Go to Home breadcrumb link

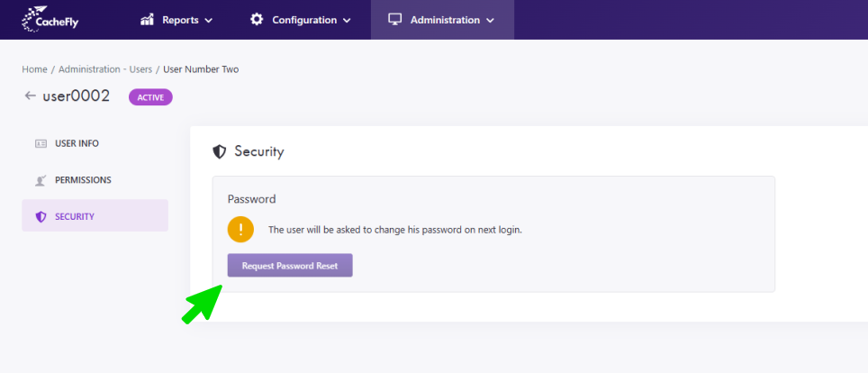[x=34, y=69]
